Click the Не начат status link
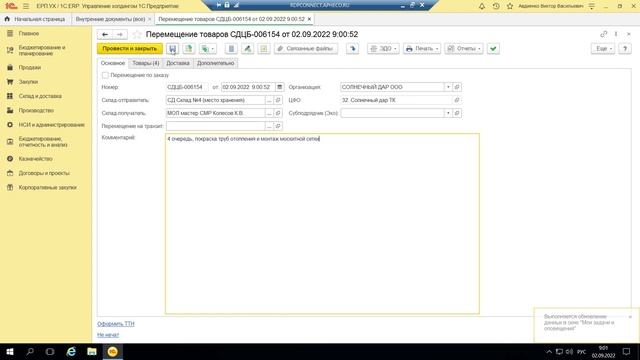The width and height of the screenshot is (640, 360). pyautogui.click(x=108, y=335)
